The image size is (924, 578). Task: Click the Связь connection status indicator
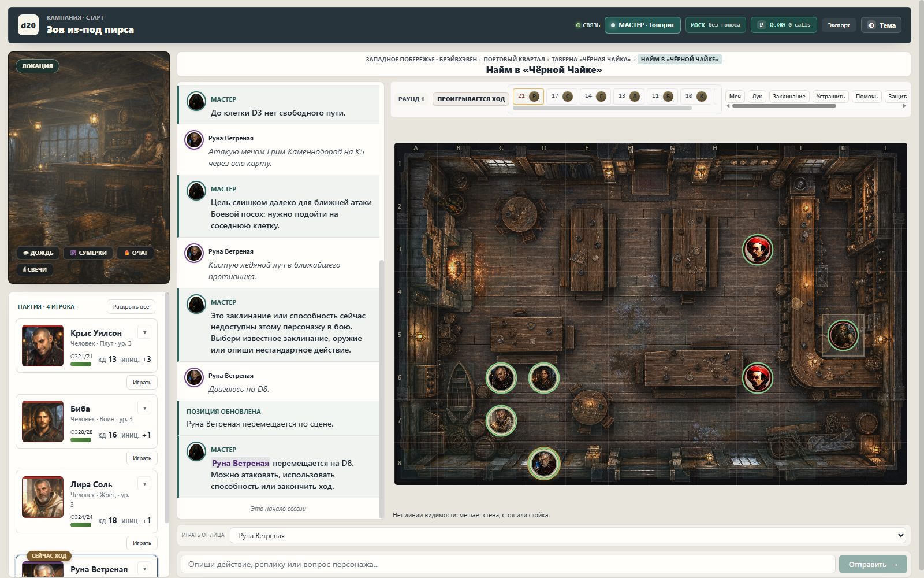(588, 25)
